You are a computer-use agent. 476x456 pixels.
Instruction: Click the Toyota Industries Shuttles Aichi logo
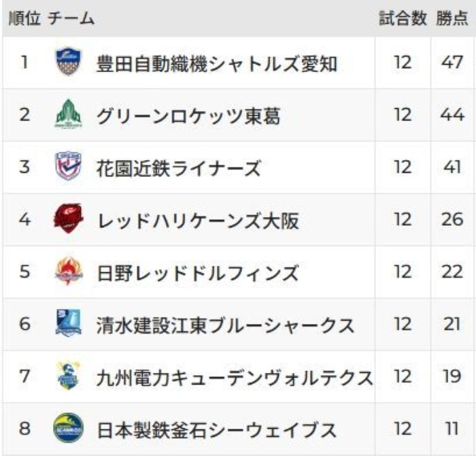coord(69,61)
